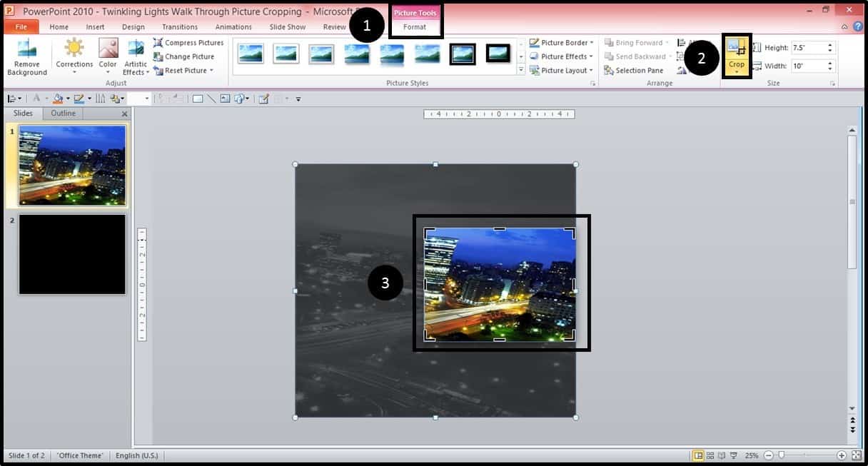Switch to the Insert tab
Screen dimensions: 868x466
(95, 27)
